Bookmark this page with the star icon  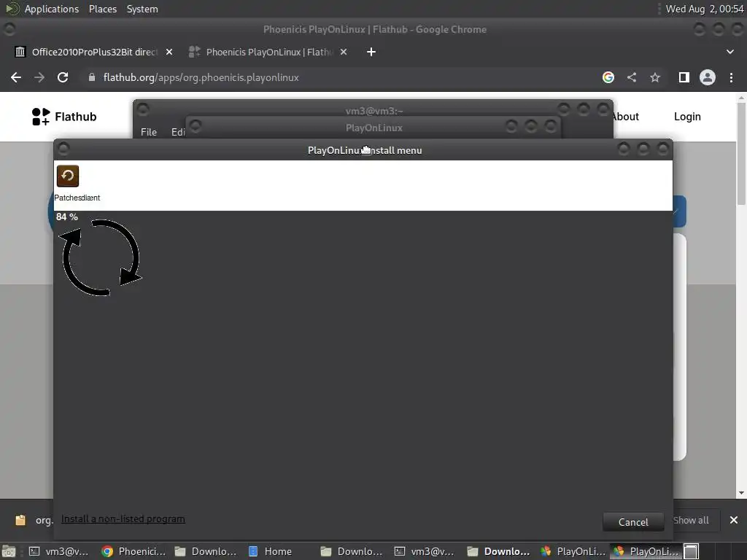click(x=655, y=77)
